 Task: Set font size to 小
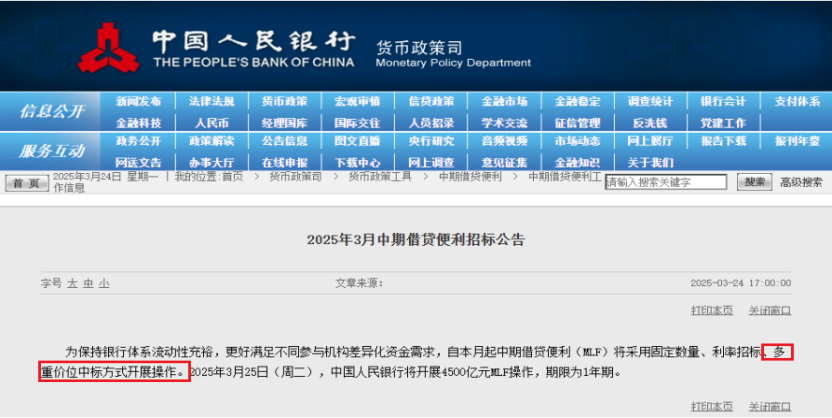coord(104,283)
